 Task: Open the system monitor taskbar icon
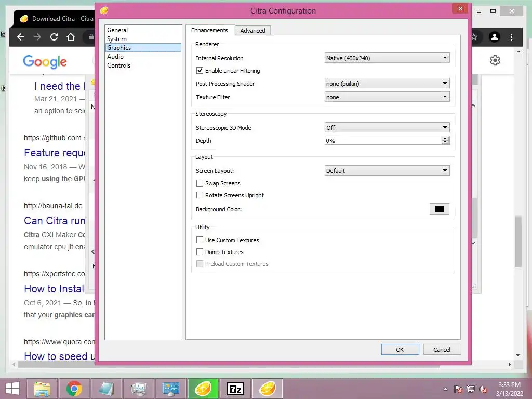tap(138, 389)
